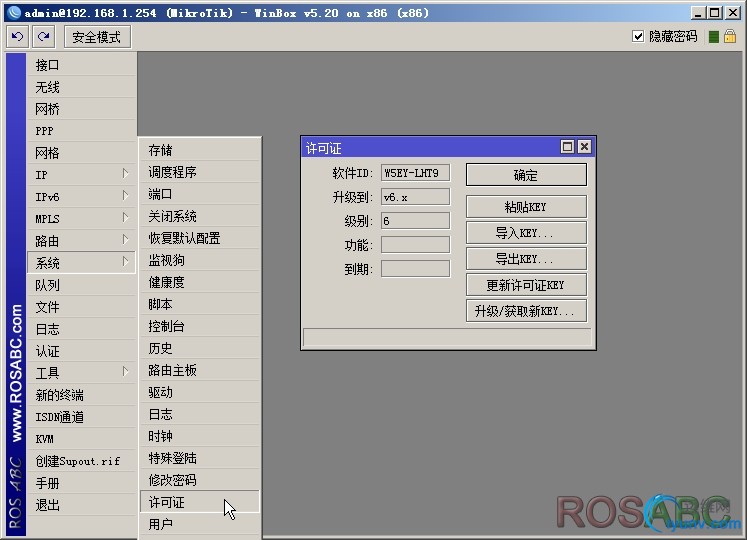Image resolution: width=747 pixels, height=540 pixels.
Task: Click the 粘贴KEY paste key button
Action: (526, 207)
